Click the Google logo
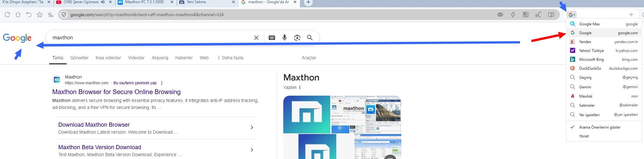The height and width of the screenshot is (159, 644). click(x=17, y=38)
